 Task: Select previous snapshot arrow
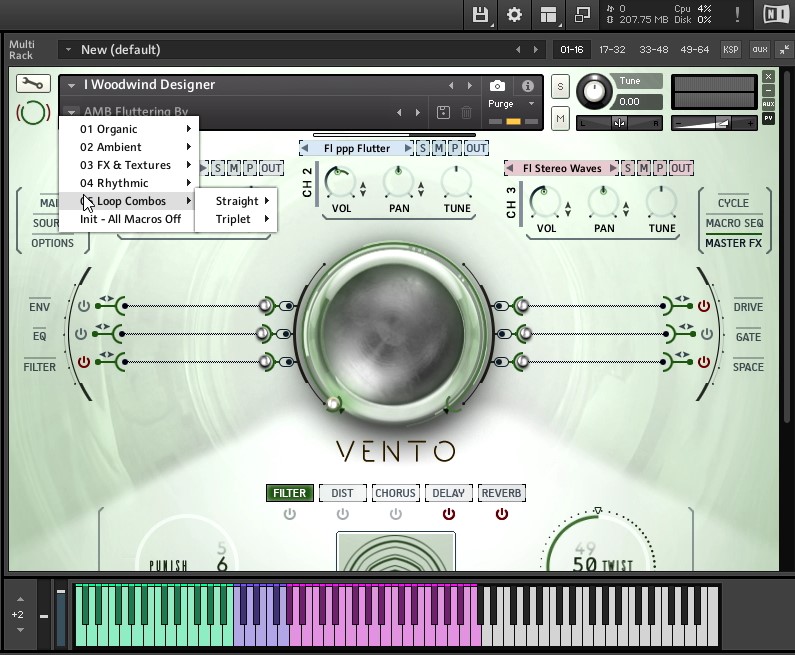pyautogui.click(x=399, y=113)
